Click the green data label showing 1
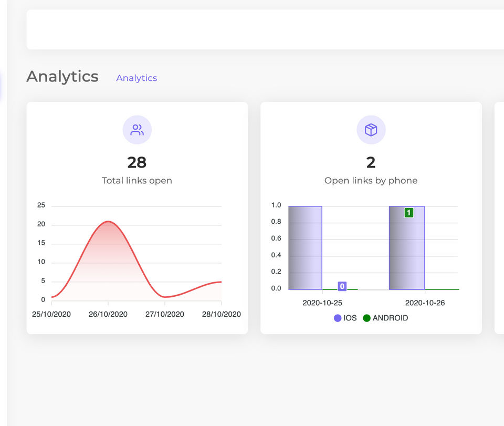This screenshot has width=504, height=426. point(409,213)
